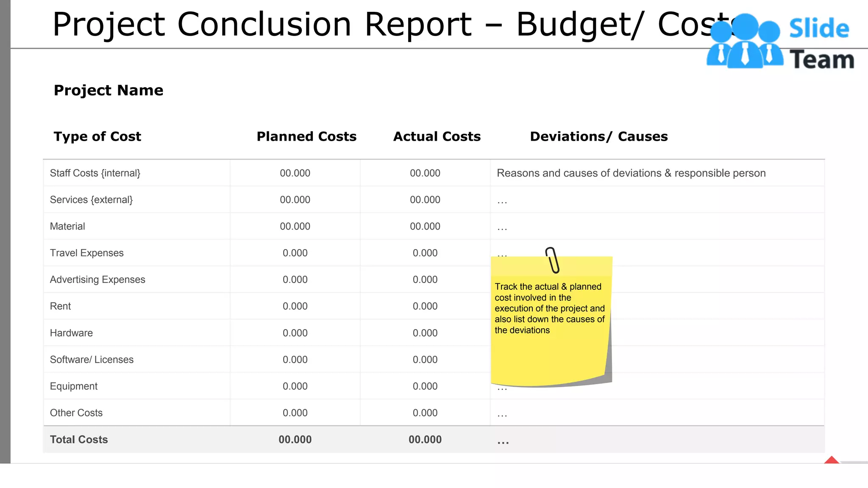Click planned cost value for Advertising Expenses

pyautogui.click(x=295, y=280)
